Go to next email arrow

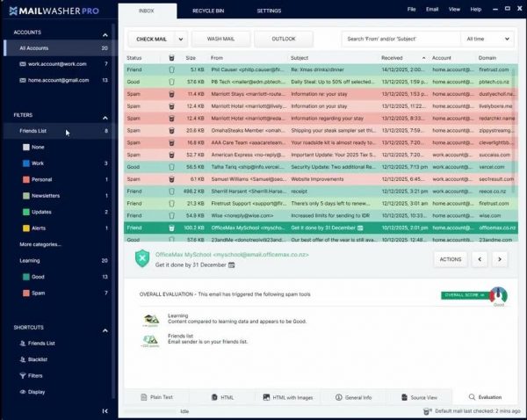tap(500, 259)
